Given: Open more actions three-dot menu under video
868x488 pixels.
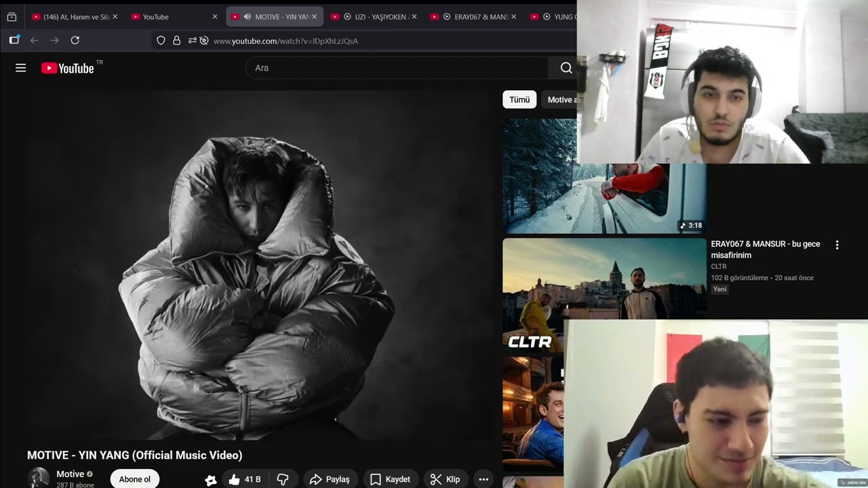Looking at the screenshot, I should [484, 479].
